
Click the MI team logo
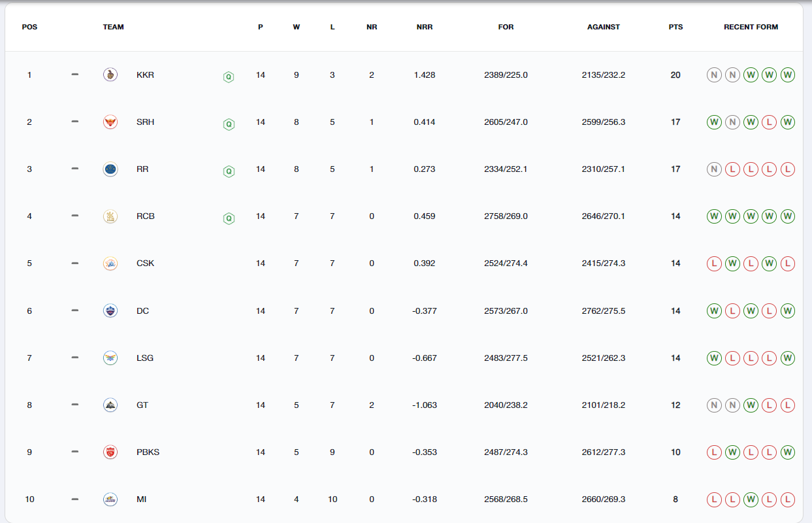click(110, 499)
